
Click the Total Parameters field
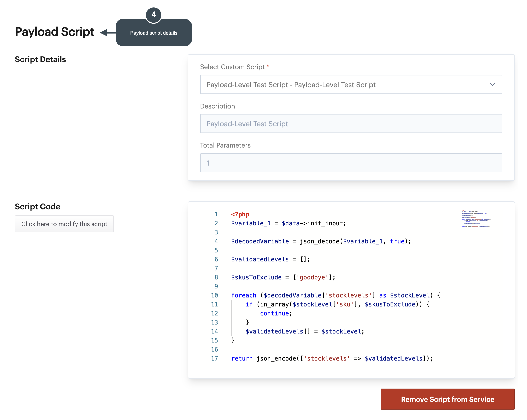(x=351, y=163)
